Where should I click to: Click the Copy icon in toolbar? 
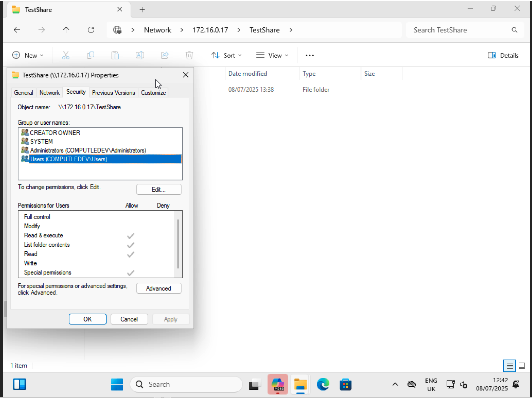pyautogui.click(x=90, y=55)
